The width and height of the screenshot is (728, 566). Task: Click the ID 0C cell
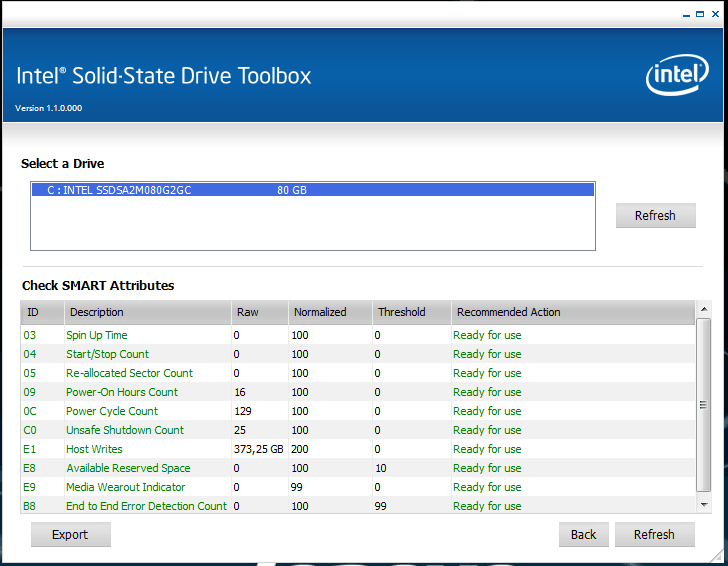pyautogui.click(x=30, y=411)
